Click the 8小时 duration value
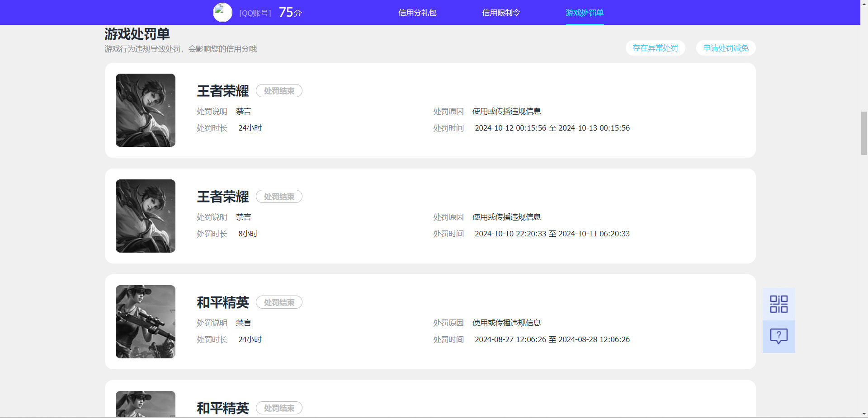Screen dimensions: 868x418 pos(248,234)
